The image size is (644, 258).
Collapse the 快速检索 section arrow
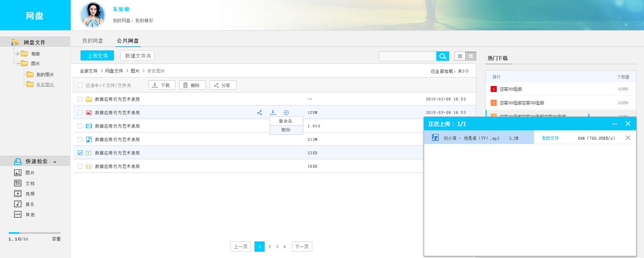[x=55, y=162]
